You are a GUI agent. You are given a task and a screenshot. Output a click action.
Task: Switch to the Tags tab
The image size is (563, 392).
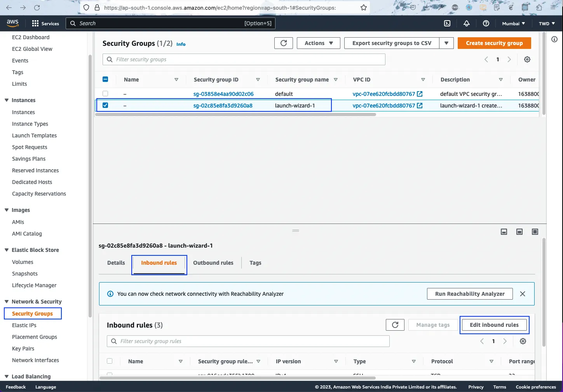pyautogui.click(x=255, y=263)
